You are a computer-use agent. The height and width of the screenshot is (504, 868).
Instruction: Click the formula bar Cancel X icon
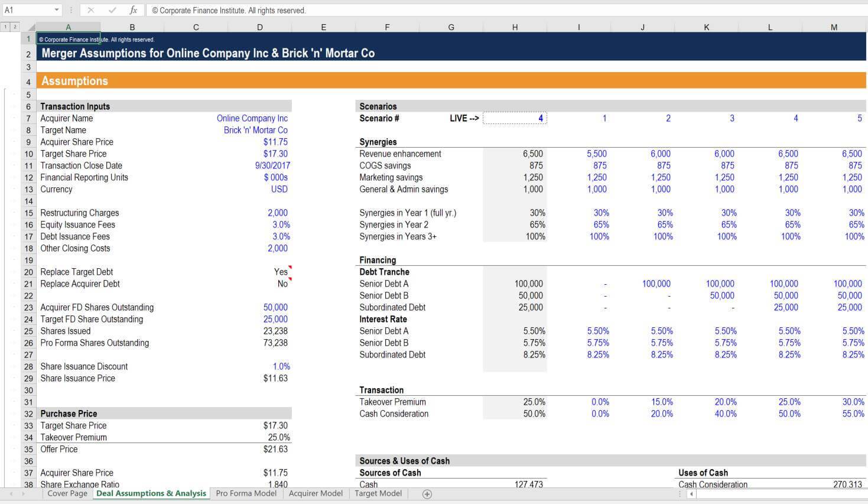coord(91,10)
